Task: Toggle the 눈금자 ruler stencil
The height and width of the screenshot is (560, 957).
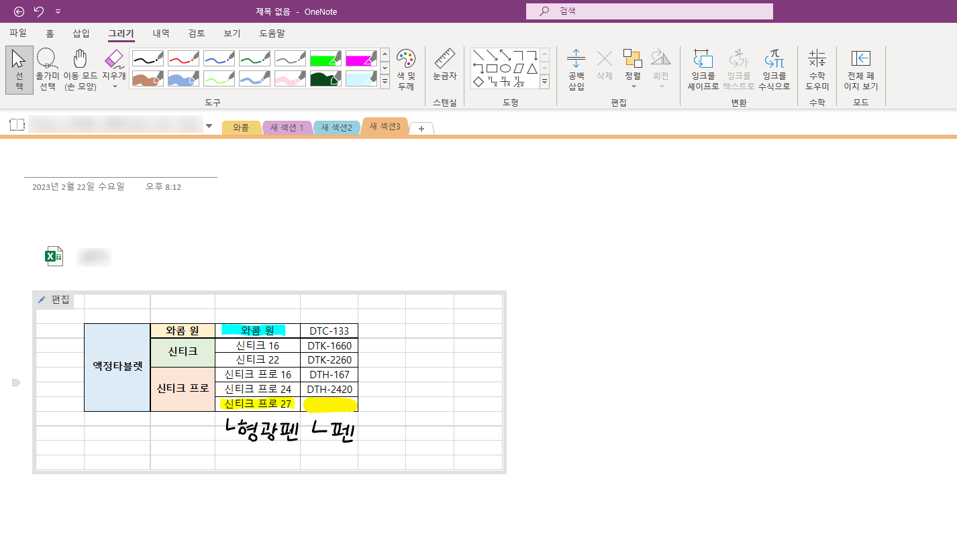Action: 444,65
